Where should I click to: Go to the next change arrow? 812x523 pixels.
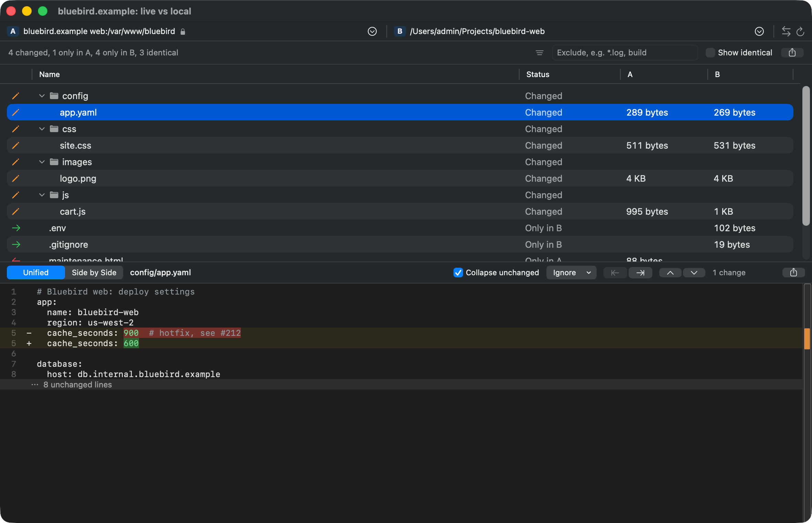tap(694, 273)
